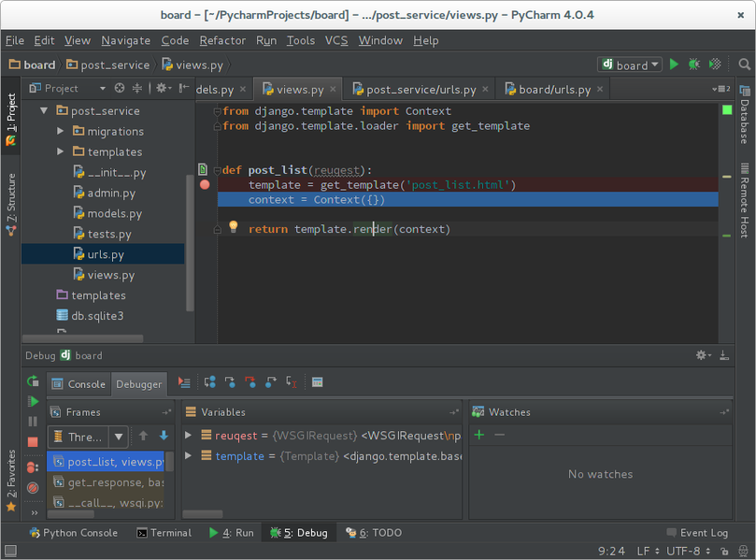Image resolution: width=756 pixels, height=560 pixels.
Task: Expand the migrations folder
Action: (60, 131)
